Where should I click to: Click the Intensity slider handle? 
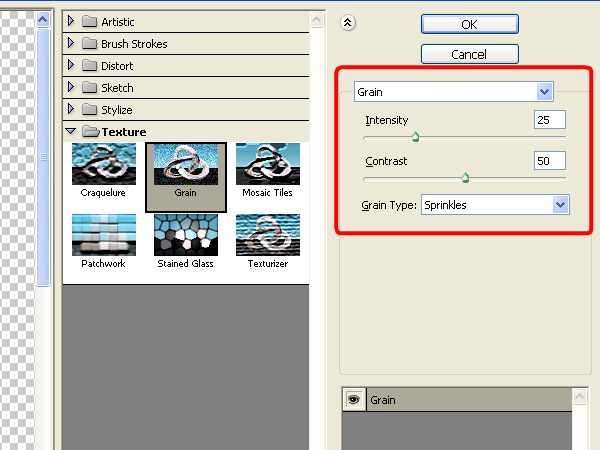(x=416, y=137)
